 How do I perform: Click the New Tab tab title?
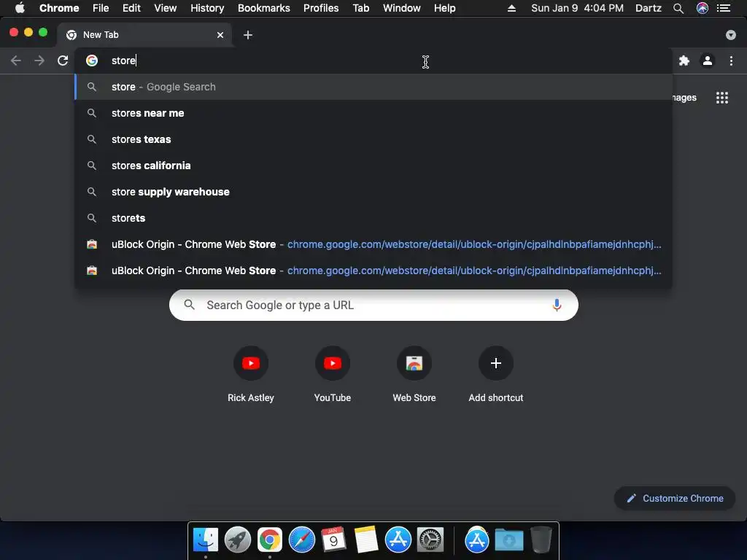point(101,35)
